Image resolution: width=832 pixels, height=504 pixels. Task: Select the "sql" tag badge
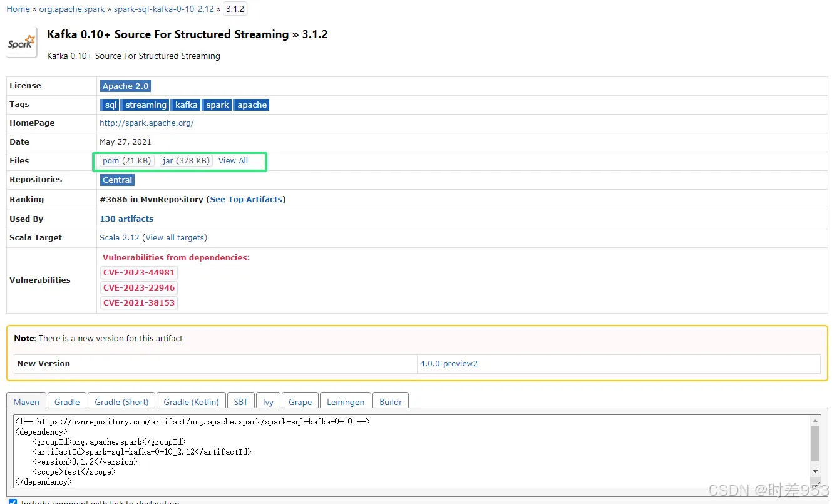(x=110, y=105)
